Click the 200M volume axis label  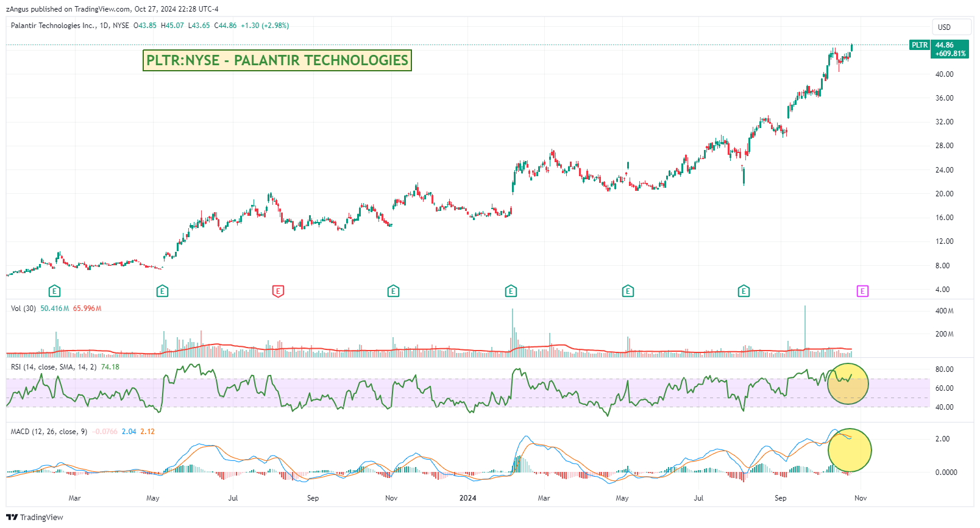pyautogui.click(x=945, y=334)
